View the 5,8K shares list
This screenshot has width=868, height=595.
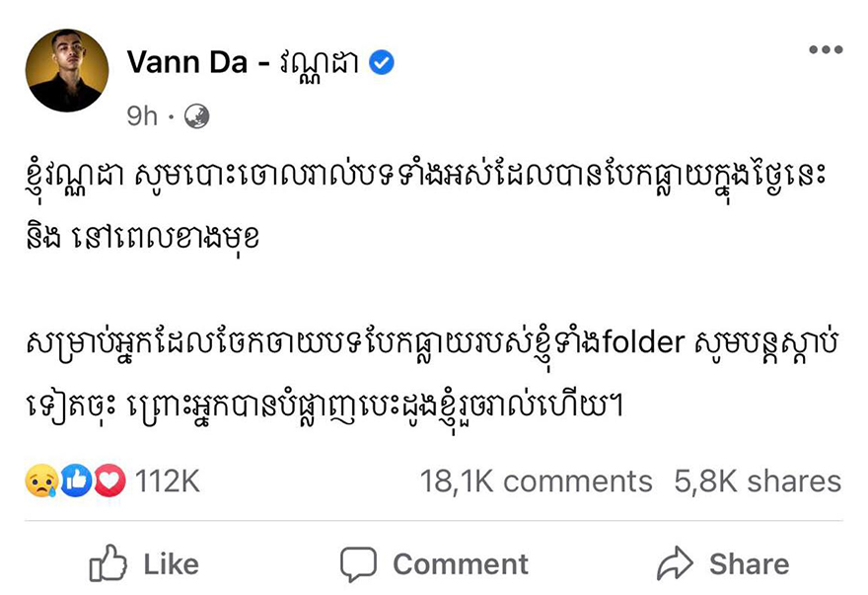click(758, 482)
